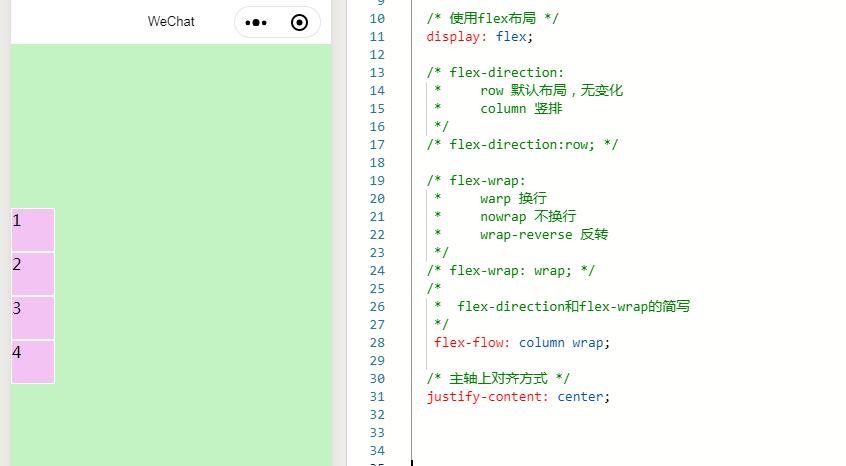Viewport: 846px width, 466px height.
Task: Click comment 'flex-direction和flex-wrap的简写'
Action: [x=574, y=306]
